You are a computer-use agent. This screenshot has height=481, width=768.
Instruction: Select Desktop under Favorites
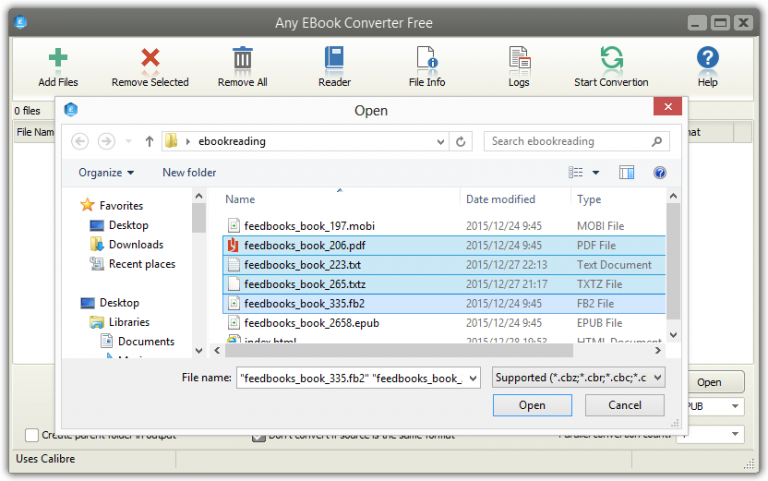pos(128,225)
